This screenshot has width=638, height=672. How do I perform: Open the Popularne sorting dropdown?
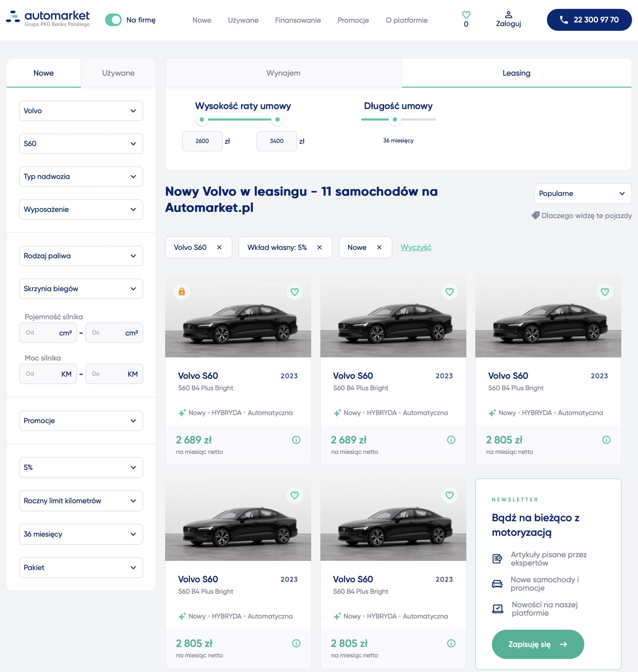coord(583,193)
